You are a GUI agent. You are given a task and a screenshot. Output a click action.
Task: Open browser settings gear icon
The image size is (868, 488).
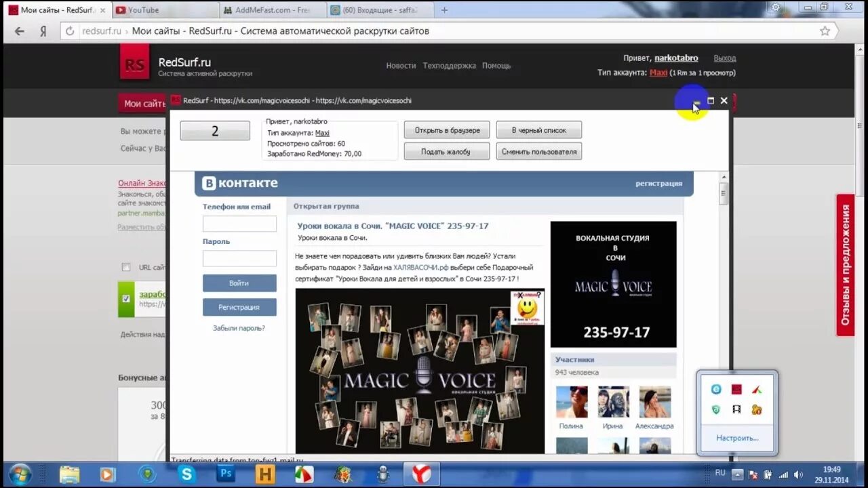click(x=776, y=7)
